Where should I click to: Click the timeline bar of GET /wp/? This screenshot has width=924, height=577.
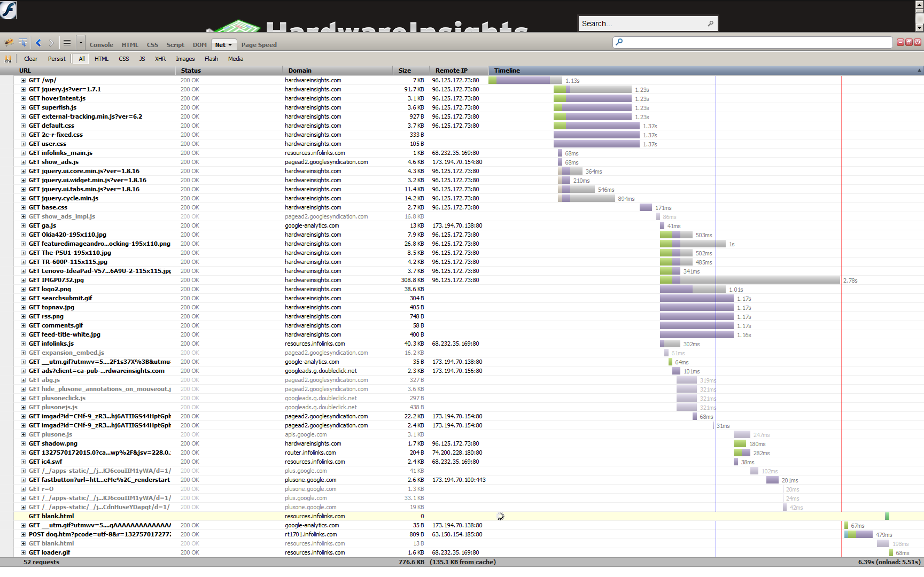point(525,81)
